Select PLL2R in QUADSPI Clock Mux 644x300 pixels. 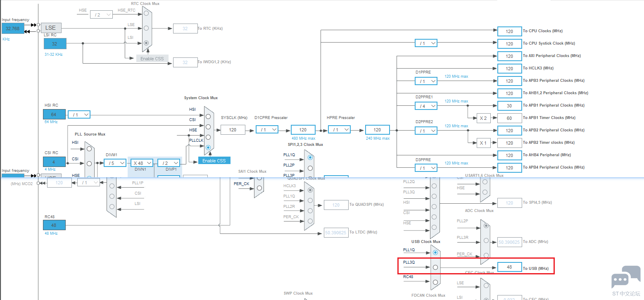pos(310,211)
